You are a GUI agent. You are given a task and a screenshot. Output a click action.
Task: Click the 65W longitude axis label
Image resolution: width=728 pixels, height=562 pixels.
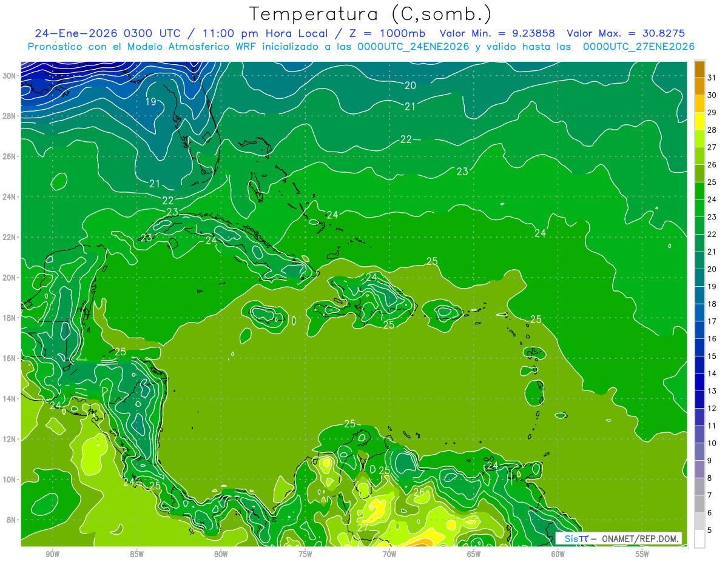click(x=474, y=554)
